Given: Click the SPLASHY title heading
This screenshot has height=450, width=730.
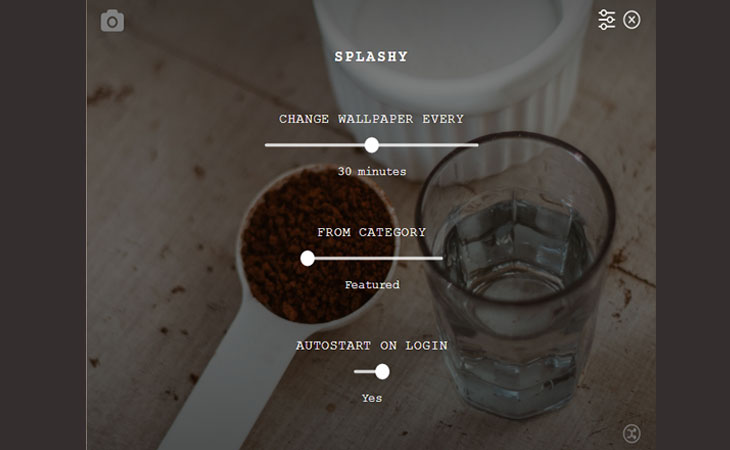Looking at the screenshot, I should (x=371, y=56).
